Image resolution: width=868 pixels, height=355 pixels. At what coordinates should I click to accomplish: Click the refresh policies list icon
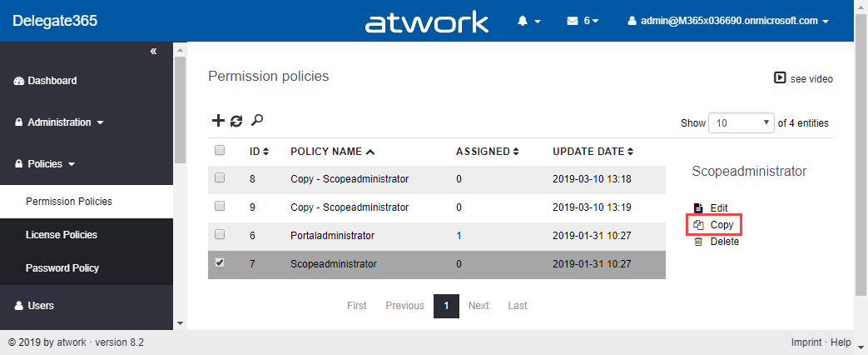click(236, 121)
